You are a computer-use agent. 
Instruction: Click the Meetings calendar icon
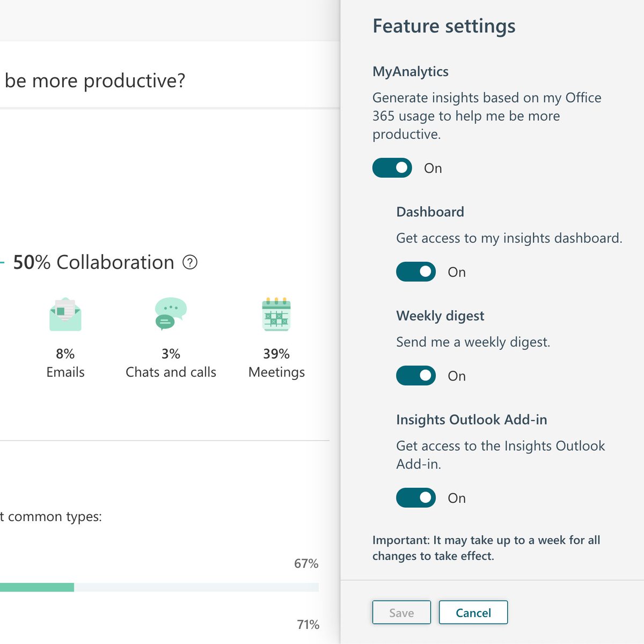[276, 314]
